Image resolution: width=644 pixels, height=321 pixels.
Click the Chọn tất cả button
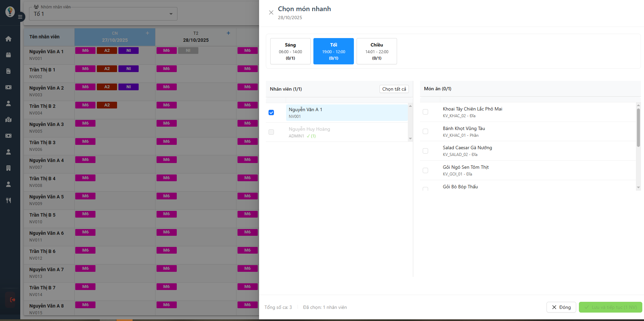pos(394,89)
